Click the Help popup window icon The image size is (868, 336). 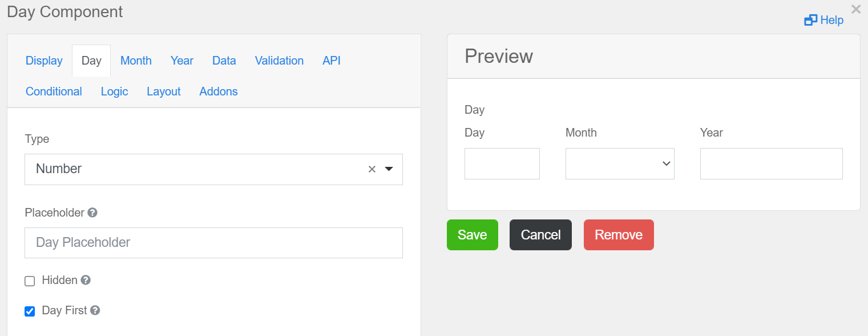tap(810, 21)
